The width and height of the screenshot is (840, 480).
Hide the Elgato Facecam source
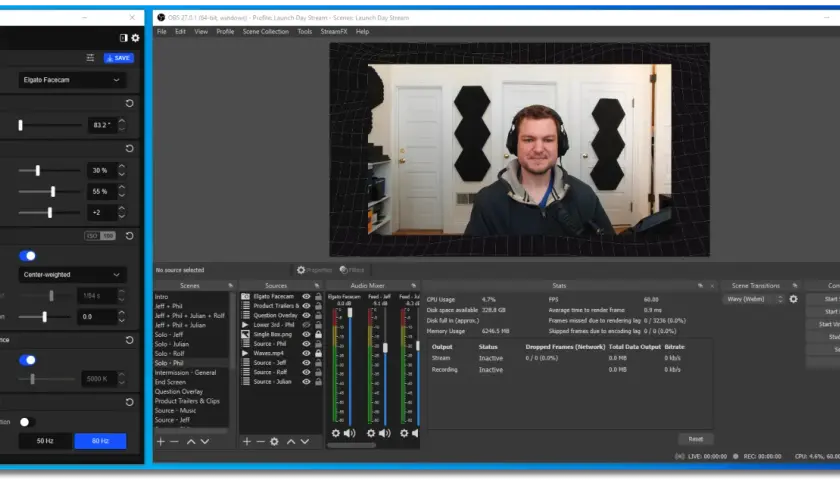click(306, 296)
